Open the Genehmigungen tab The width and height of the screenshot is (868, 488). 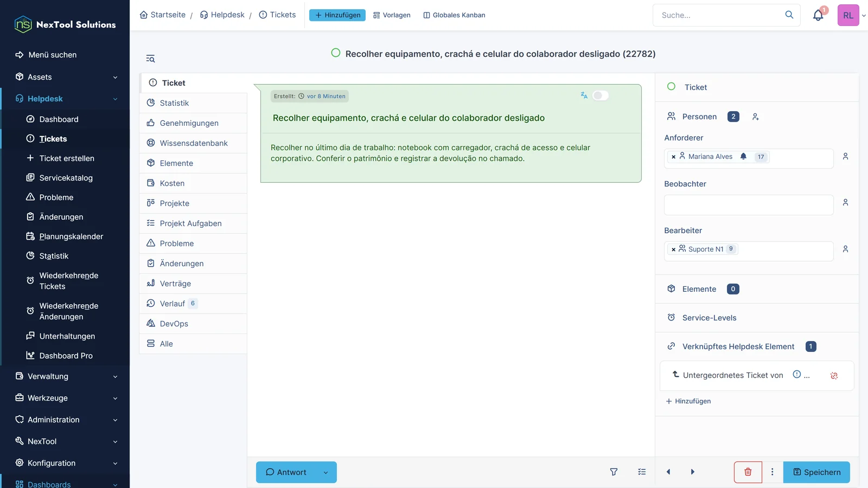pos(193,123)
